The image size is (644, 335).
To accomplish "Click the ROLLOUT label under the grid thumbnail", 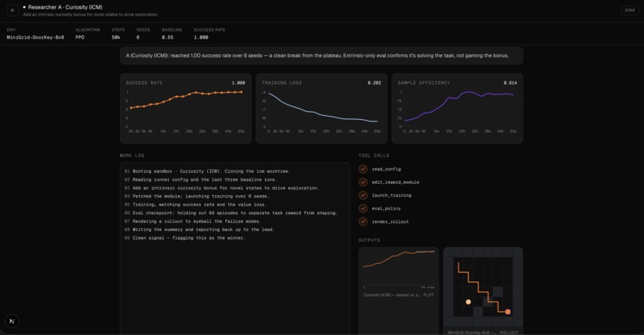I will point(509,332).
